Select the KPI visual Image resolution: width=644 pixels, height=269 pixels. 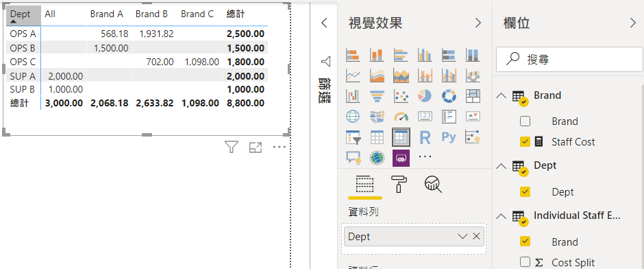coord(473,117)
